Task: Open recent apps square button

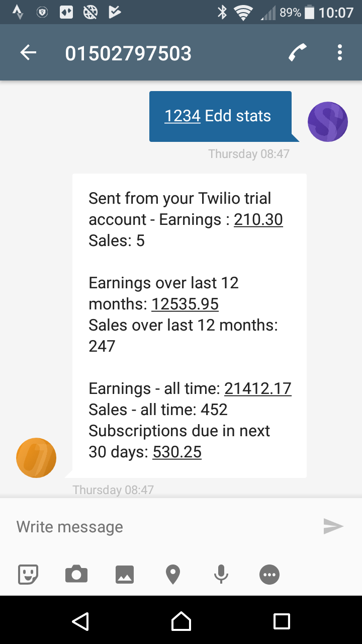Action: point(282,621)
